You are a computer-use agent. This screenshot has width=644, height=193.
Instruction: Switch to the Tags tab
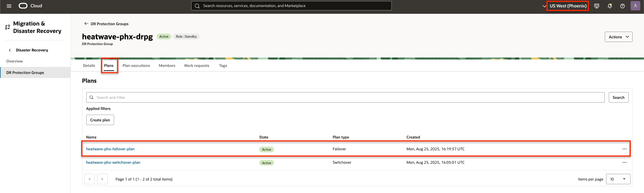click(x=223, y=66)
